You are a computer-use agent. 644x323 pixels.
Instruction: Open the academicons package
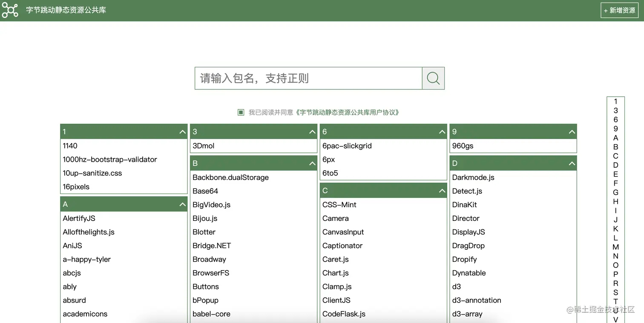coord(85,314)
